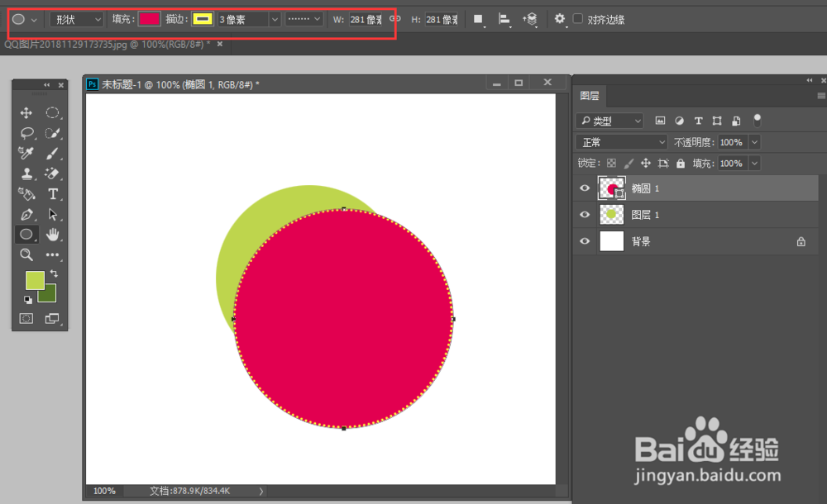827x504 pixels.
Task: Lock transparent pixels
Action: 611,163
